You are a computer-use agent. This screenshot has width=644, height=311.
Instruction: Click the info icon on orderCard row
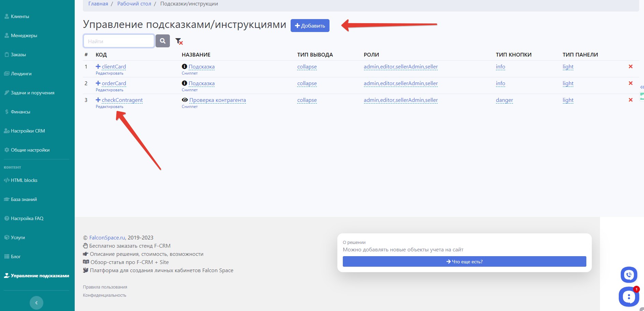coord(185,83)
